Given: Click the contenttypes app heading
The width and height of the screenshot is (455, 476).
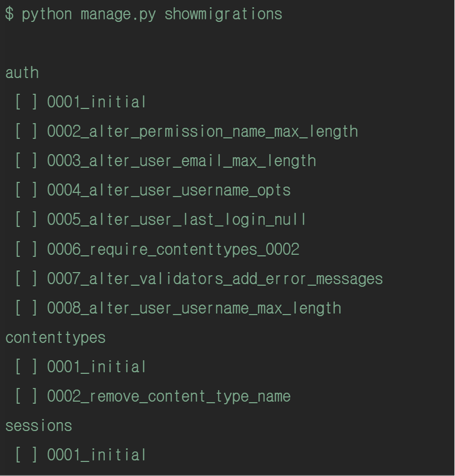Looking at the screenshot, I should (56, 338).
